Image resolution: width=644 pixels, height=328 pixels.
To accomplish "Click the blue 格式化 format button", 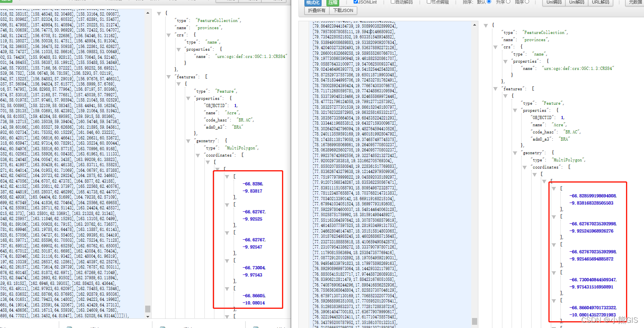I will (313, 2).
